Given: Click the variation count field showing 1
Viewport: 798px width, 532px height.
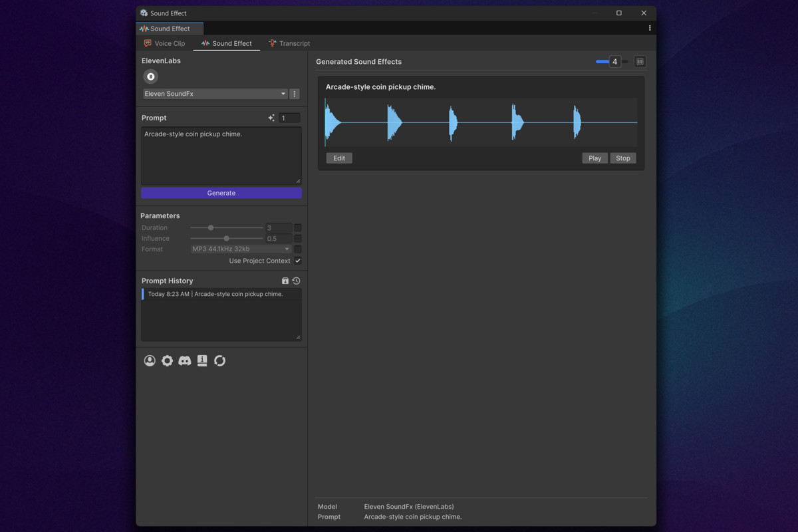Looking at the screenshot, I should [x=289, y=118].
